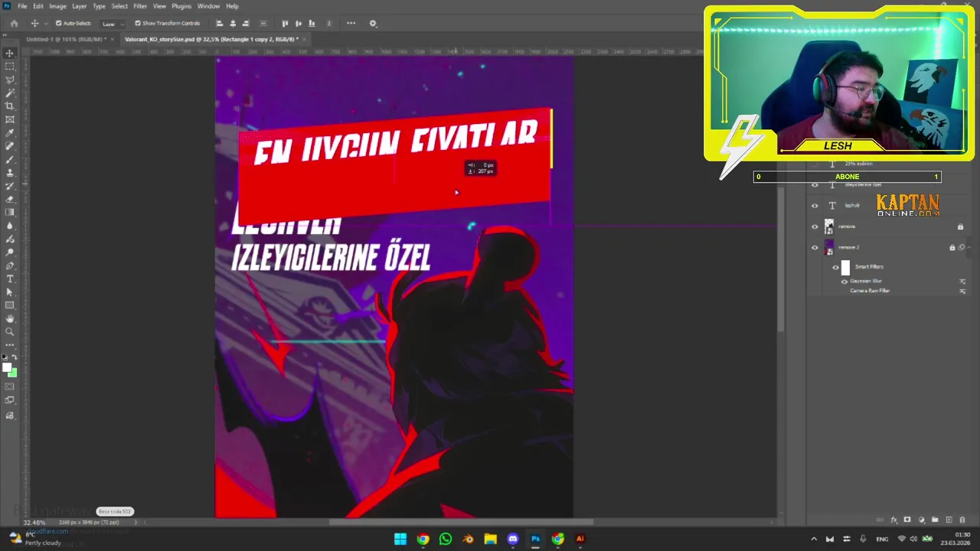Viewport: 980px width, 551px height.
Task: Select the Hand tool
Action: pos(10,318)
